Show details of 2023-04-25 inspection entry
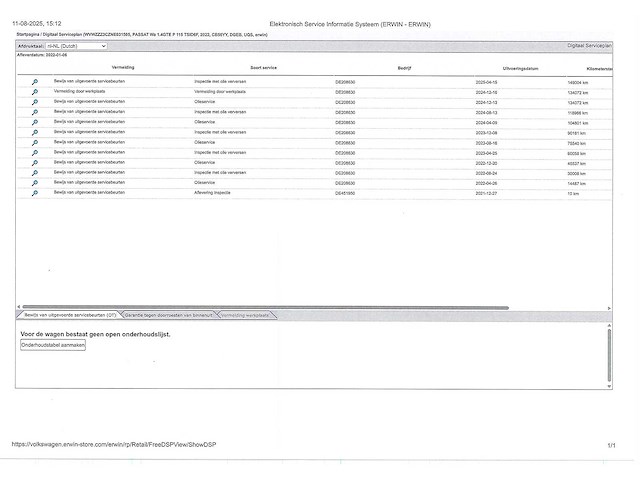 35,152
